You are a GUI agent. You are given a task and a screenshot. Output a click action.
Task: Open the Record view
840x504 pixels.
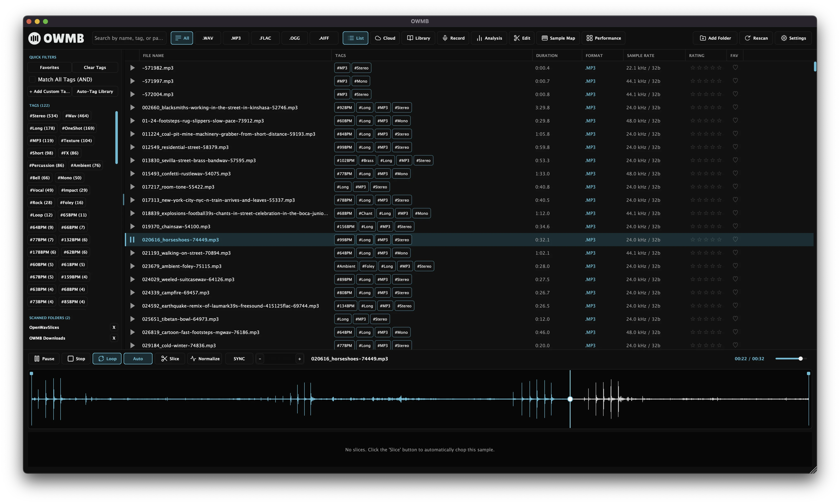(453, 38)
